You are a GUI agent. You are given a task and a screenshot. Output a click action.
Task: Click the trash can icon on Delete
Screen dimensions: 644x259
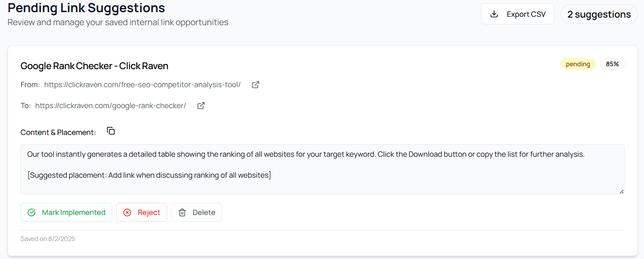point(182,212)
